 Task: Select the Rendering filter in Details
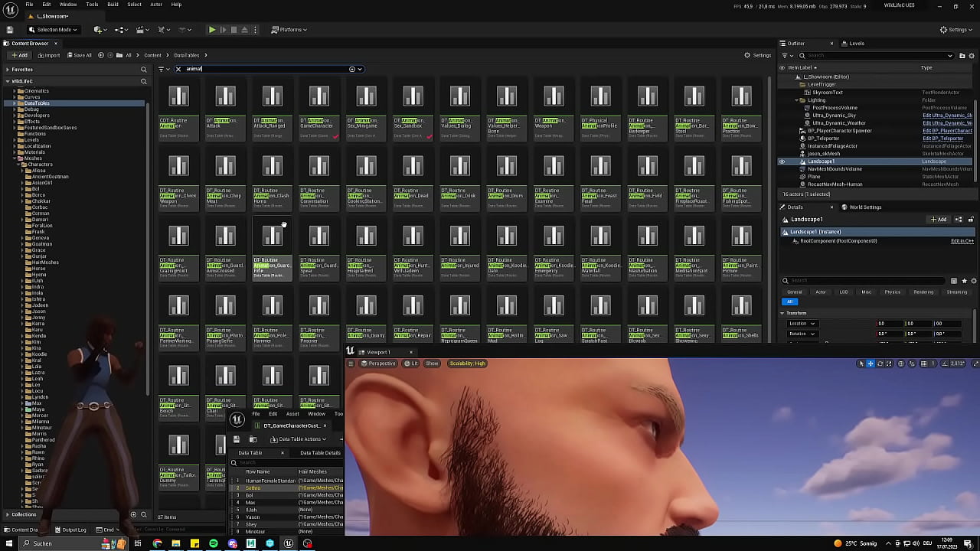(923, 292)
